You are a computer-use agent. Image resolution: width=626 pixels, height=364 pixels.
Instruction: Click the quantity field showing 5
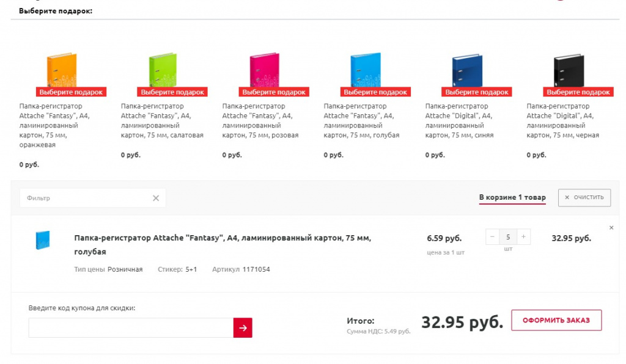click(x=508, y=237)
